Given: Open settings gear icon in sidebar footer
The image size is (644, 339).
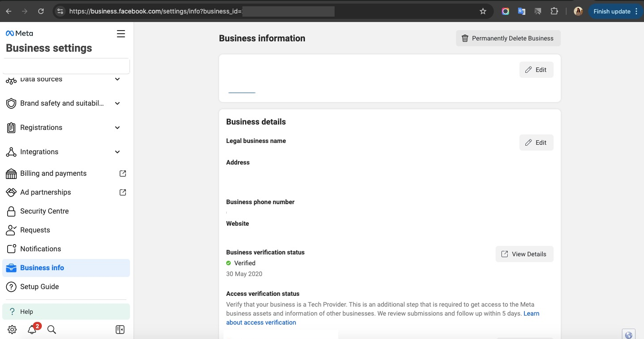Looking at the screenshot, I should pos(12,330).
